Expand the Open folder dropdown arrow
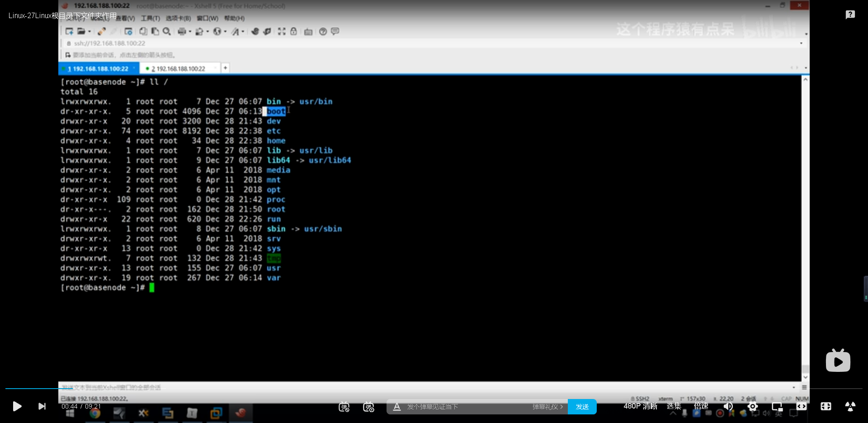Screen dimensions: 868x423 pos(89,32)
